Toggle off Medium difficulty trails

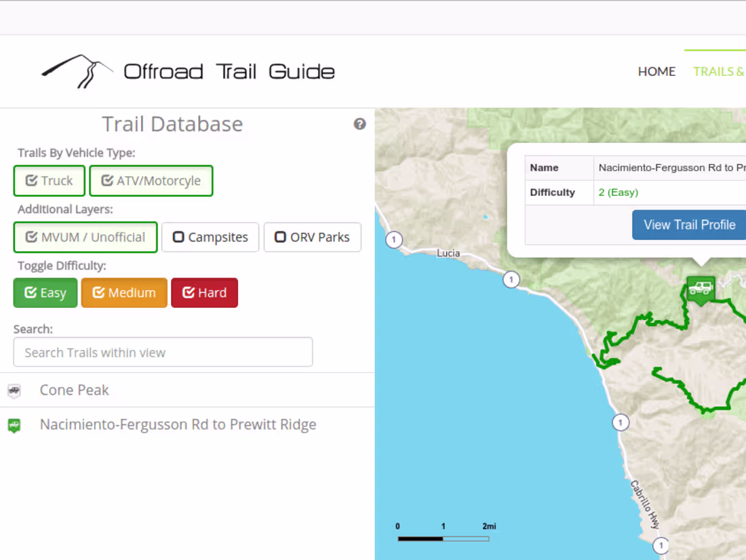[124, 292]
